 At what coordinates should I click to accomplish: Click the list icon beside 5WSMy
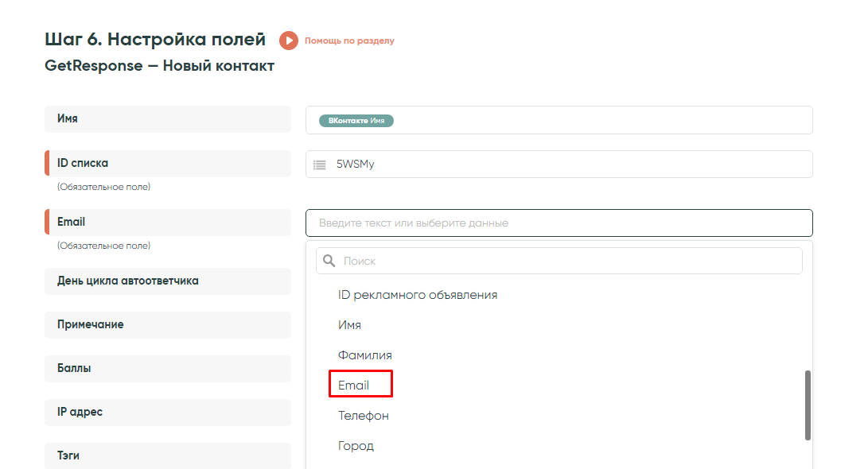pyautogui.click(x=320, y=165)
